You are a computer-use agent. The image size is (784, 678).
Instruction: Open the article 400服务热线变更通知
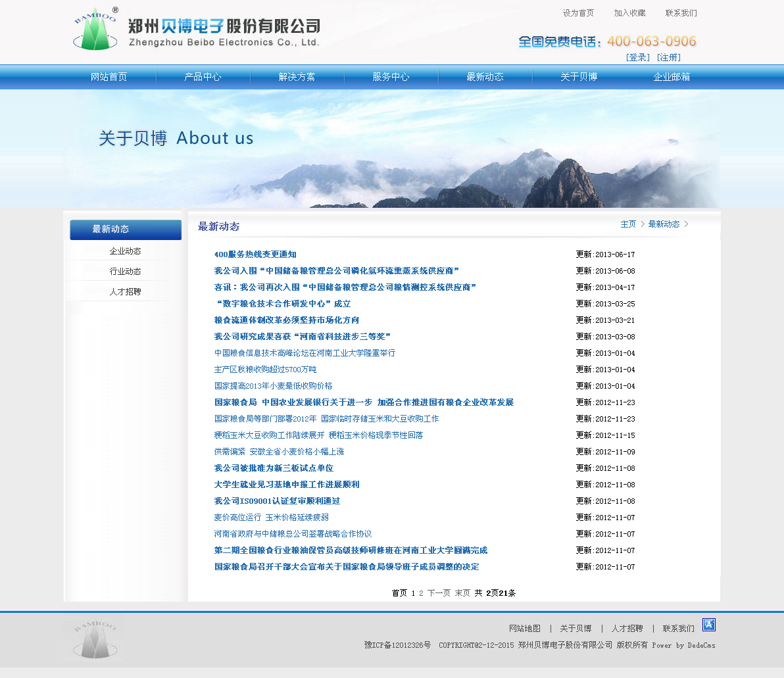pos(255,254)
